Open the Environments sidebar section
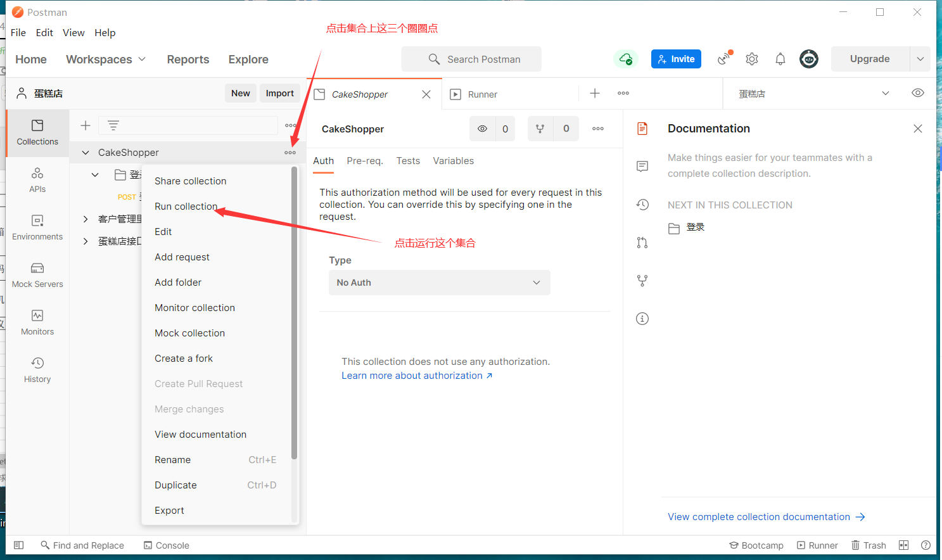The height and width of the screenshot is (560, 942). 37,227
